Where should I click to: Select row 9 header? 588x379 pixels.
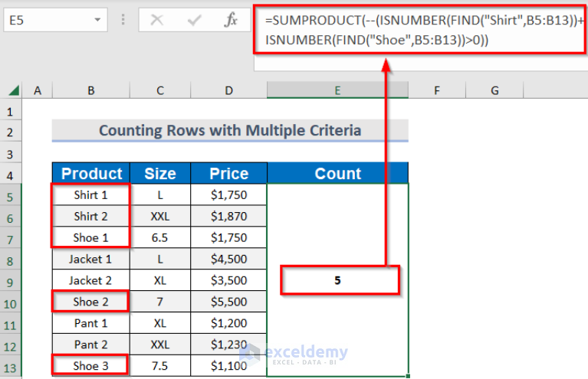click(11, 280)
